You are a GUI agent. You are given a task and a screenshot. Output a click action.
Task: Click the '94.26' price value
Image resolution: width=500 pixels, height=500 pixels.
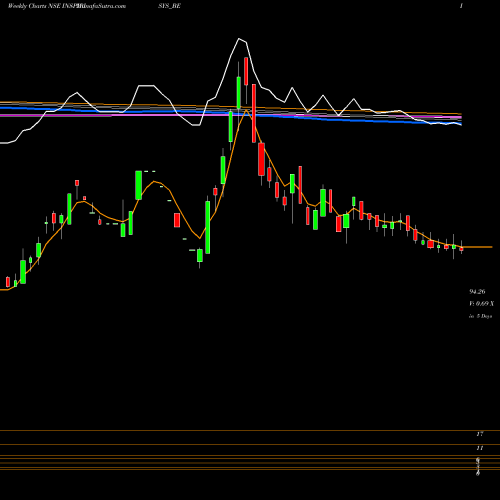pyautogui.click(x=477, y=292)
